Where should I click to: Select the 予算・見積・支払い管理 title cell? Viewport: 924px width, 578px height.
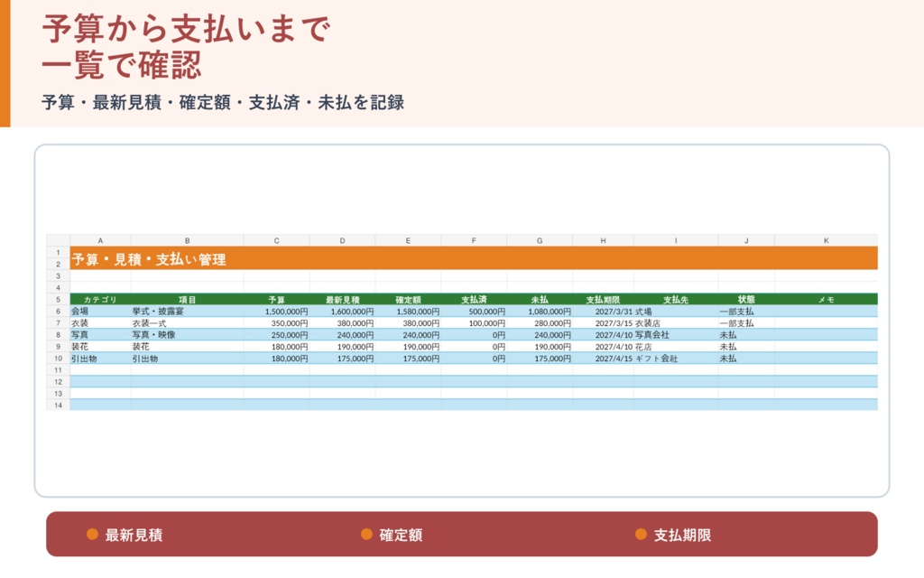pos(474,258)
